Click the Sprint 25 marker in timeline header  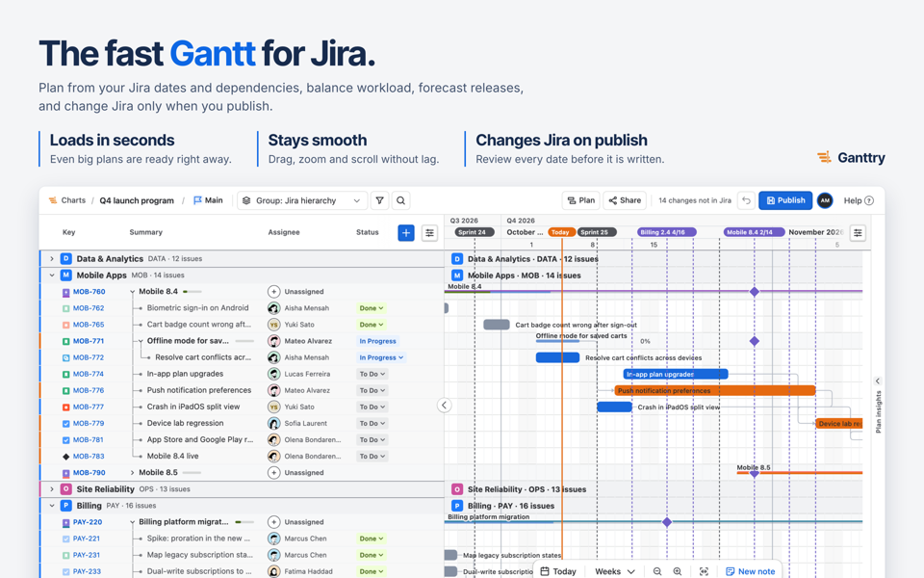pyautogui.click(x=597, y=232)
